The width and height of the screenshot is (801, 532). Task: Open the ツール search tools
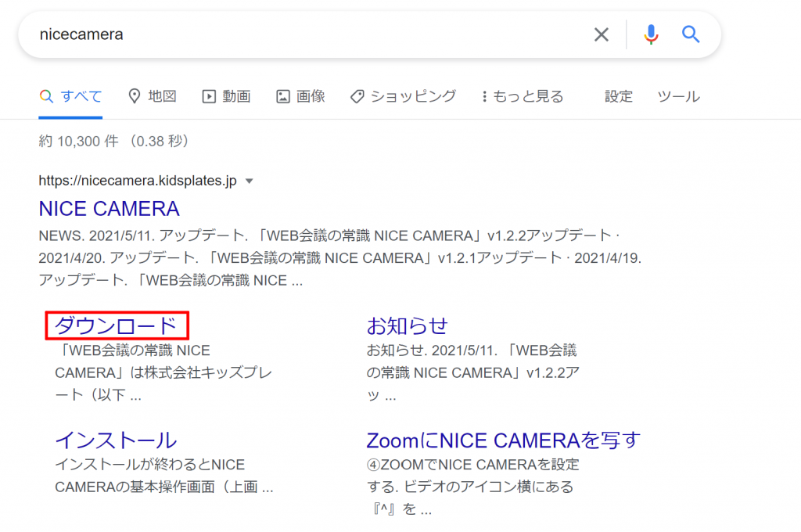[678, 96]
